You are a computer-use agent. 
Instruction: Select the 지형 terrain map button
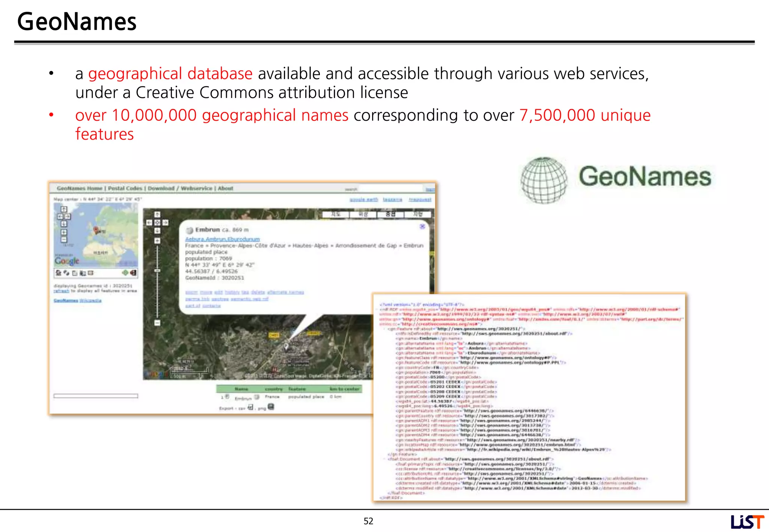point(418,214)
